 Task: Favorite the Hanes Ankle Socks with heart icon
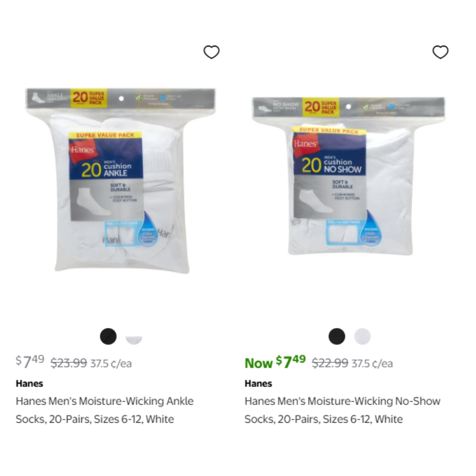point(211,52)
